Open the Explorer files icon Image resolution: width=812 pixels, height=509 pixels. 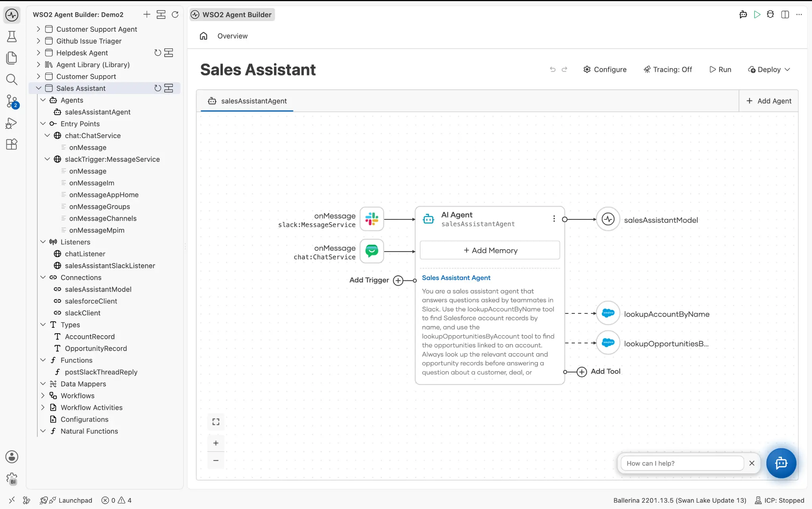click(12, 58)
